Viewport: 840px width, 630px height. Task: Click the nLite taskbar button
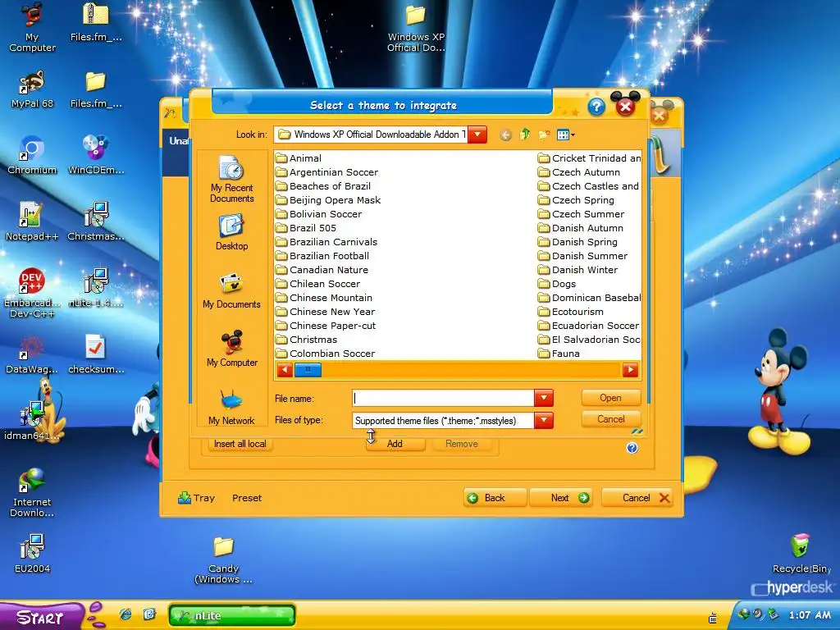[232, 615]
